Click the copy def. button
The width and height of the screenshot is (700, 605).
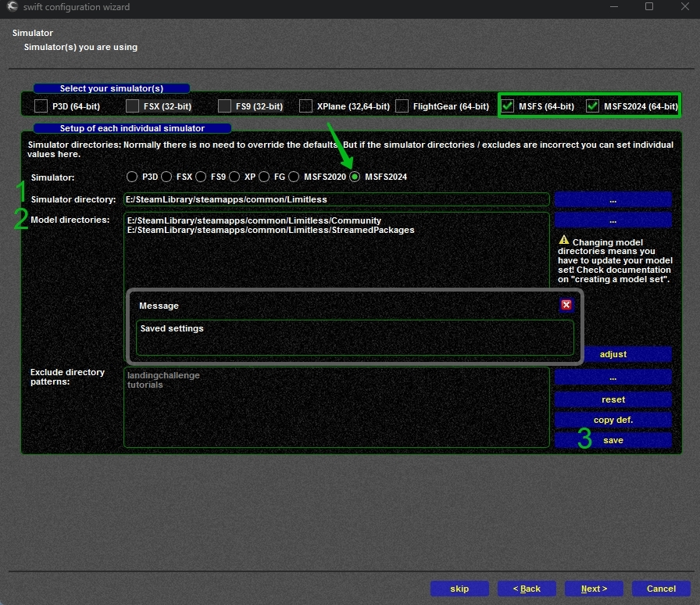612,420
